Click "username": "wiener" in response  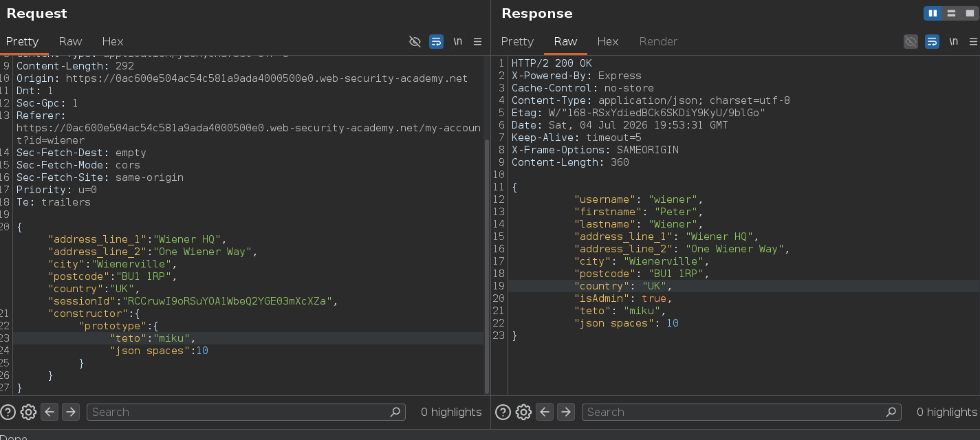(x=638, y=199)
